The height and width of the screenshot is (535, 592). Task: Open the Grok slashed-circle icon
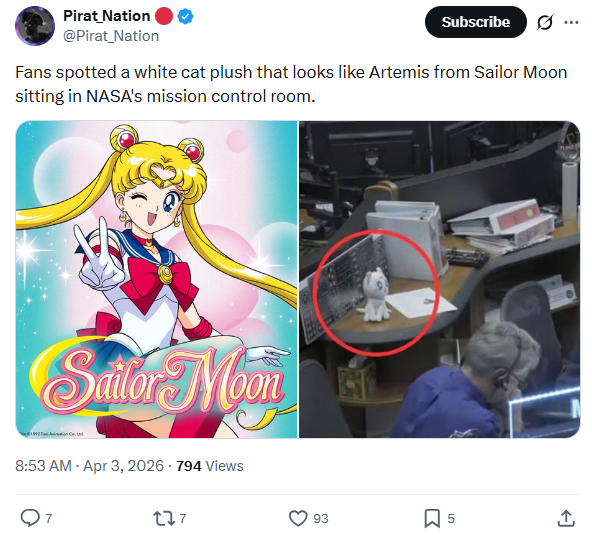click(545, 22)
